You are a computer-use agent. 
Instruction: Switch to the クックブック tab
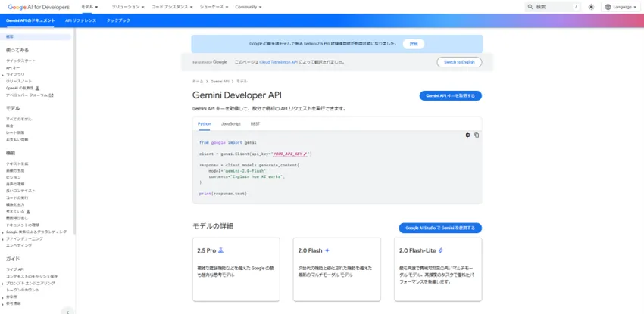pos(119,20)
